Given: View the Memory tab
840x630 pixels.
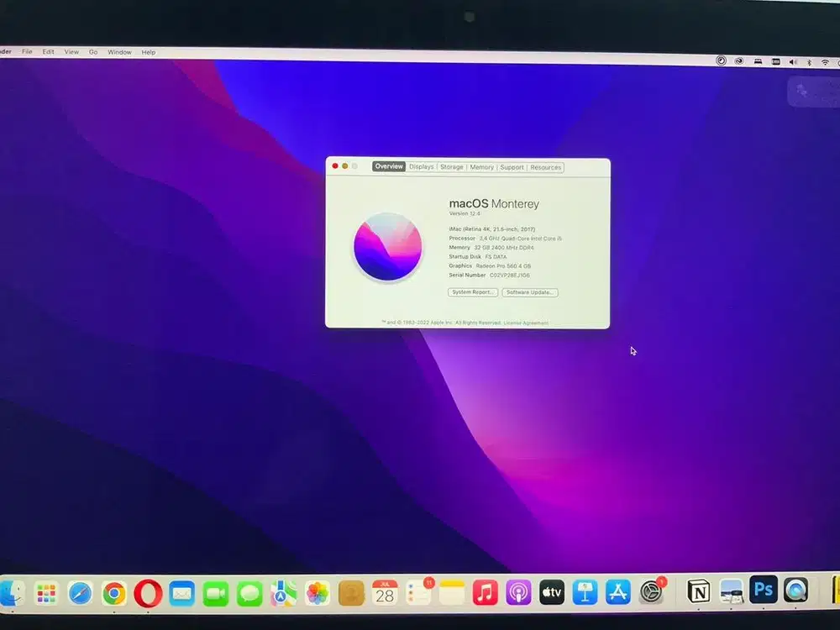Looking at the screenshot, I should [x=481, y=167].
